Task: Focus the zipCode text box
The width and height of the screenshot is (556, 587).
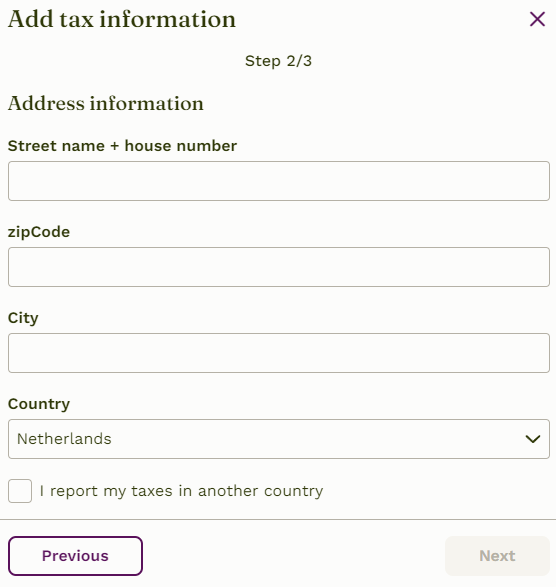Action: coord(279,267)
